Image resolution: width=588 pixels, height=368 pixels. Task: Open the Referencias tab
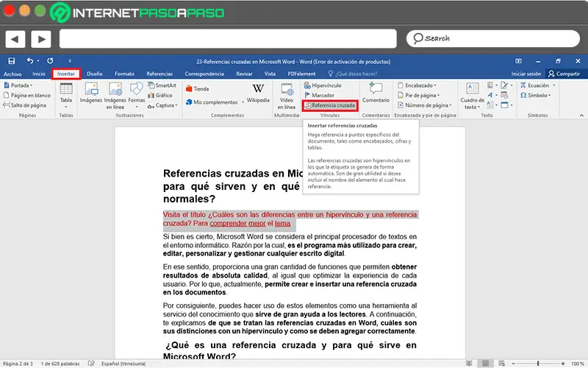click(159, 74)
